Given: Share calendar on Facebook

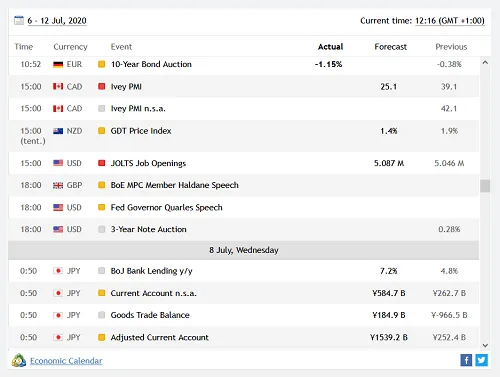Looking at the screenshot, I should (x=466, y=360).
